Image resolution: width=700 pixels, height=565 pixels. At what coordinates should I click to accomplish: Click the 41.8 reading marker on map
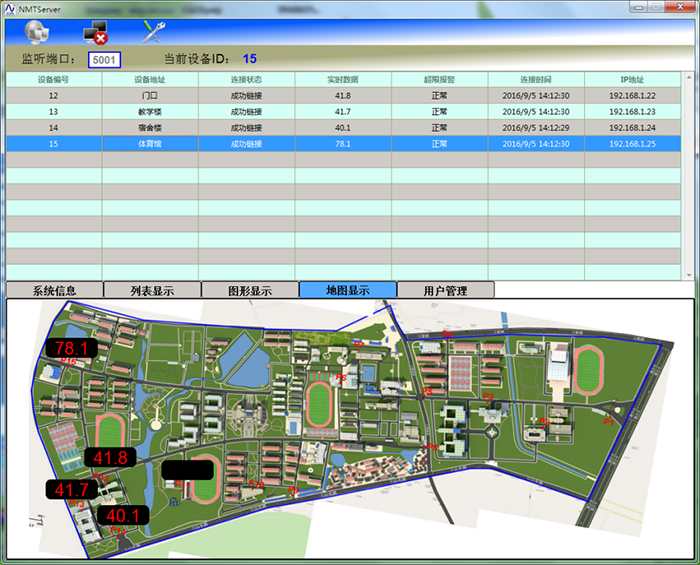click(109, 457)
